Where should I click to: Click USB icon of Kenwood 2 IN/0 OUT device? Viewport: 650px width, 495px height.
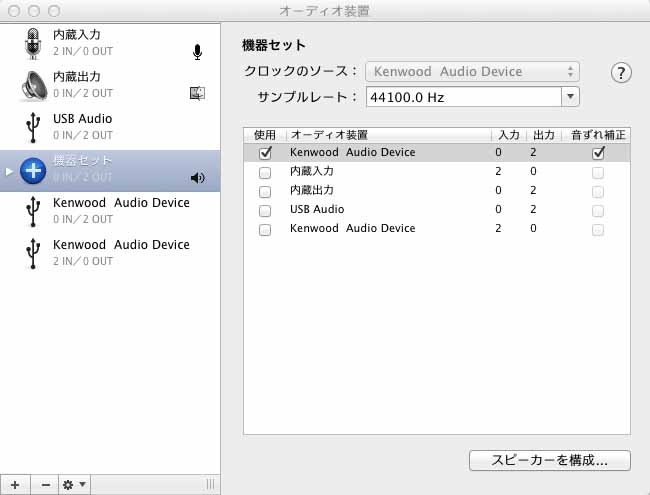[x=33, y=253]
